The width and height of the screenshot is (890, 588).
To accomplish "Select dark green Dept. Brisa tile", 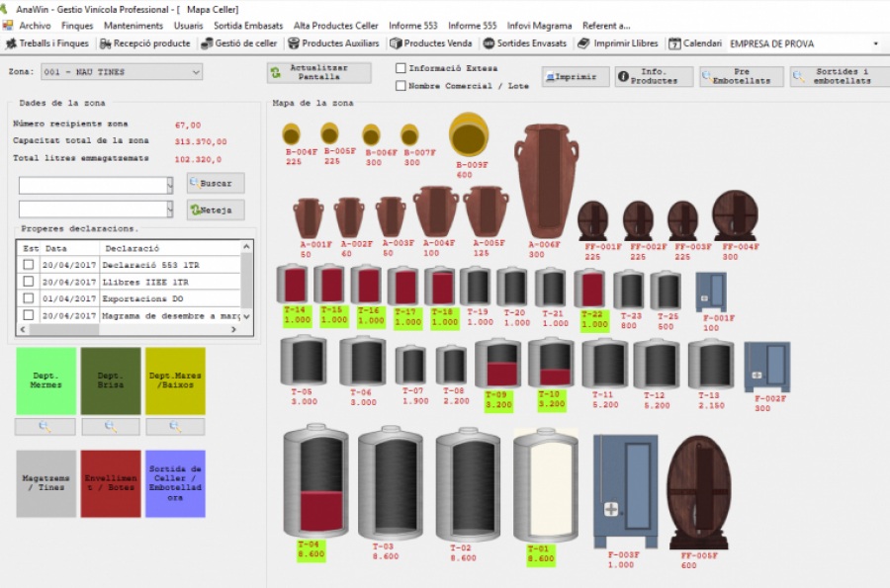I will [111, 380].
